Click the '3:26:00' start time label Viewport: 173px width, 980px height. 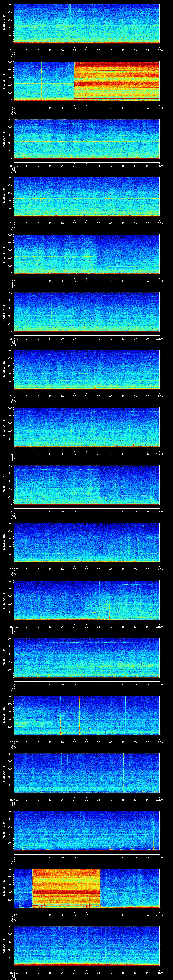(x=14, y=742)
